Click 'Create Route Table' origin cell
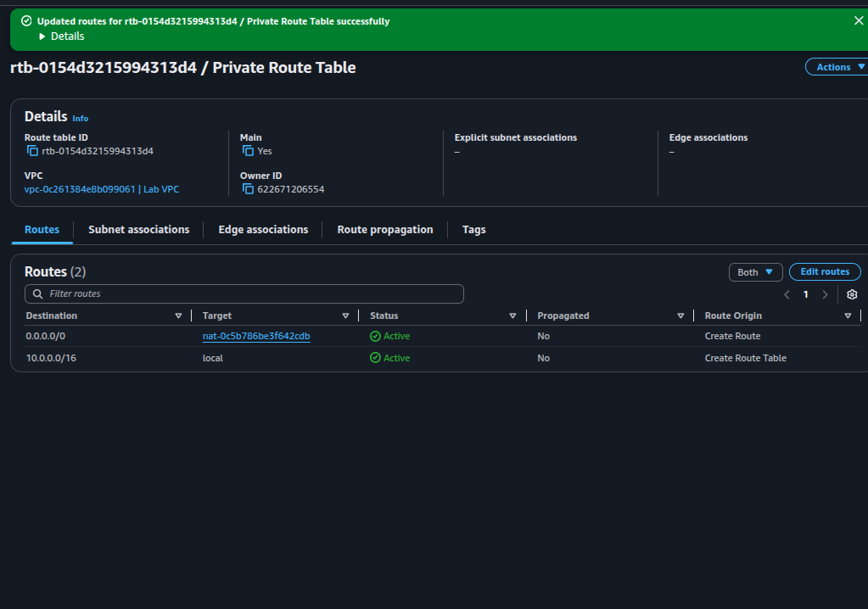Image resolution: width=868 pixels, height=609 pixels. click(745, 358)
